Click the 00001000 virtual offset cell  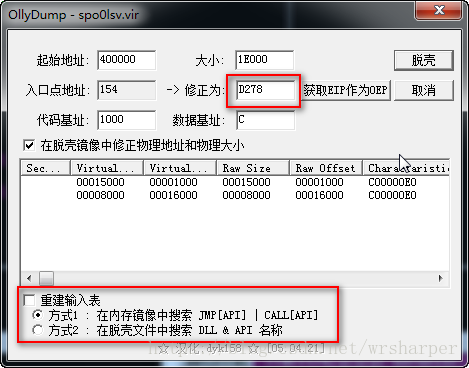point(173,182)
